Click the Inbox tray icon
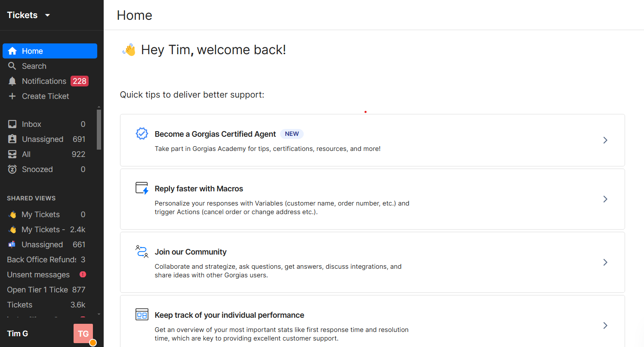 12,124
